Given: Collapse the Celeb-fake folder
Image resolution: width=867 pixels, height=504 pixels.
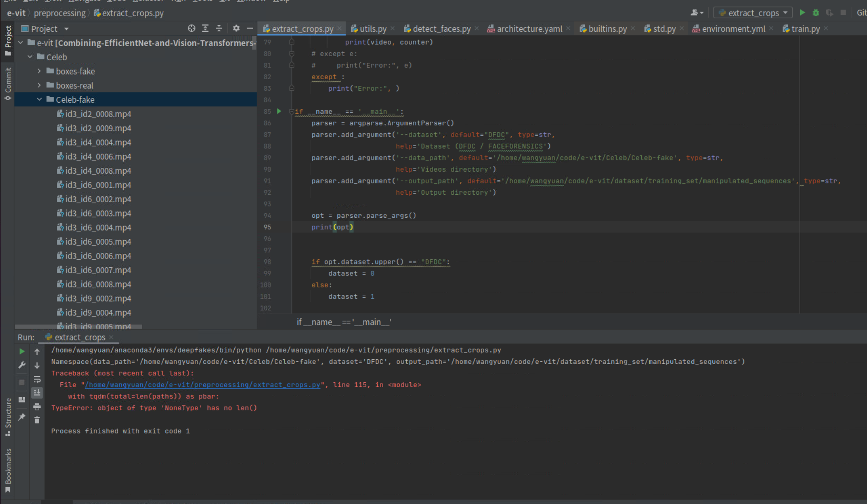Looking at the screenshot, I should [39, 99].
